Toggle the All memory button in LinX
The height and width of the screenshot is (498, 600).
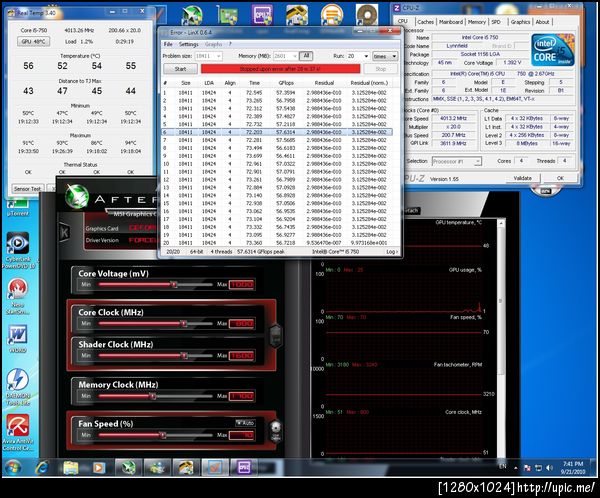coord(306,56)
